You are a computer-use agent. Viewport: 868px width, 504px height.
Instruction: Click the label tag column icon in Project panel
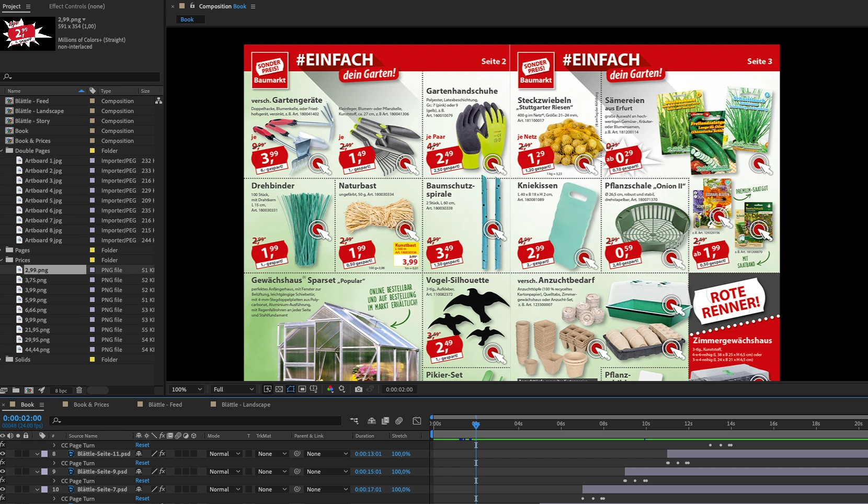(x=93, y=91)
